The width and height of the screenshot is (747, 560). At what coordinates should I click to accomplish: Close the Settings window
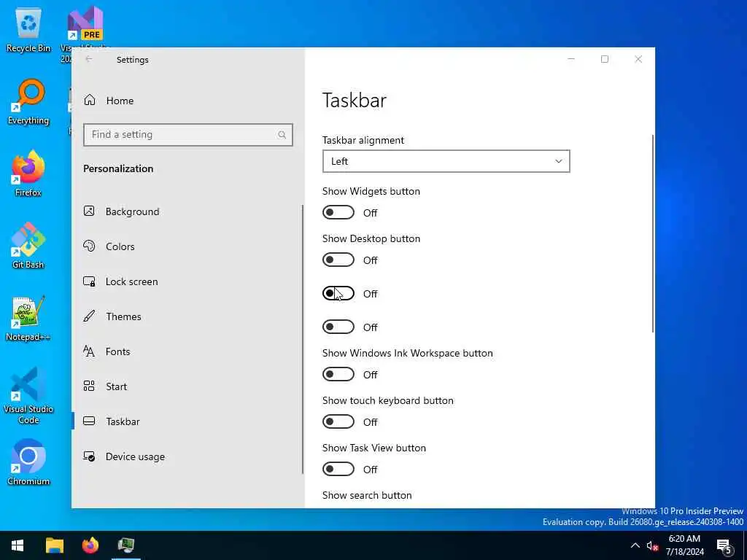coord(638,59)
